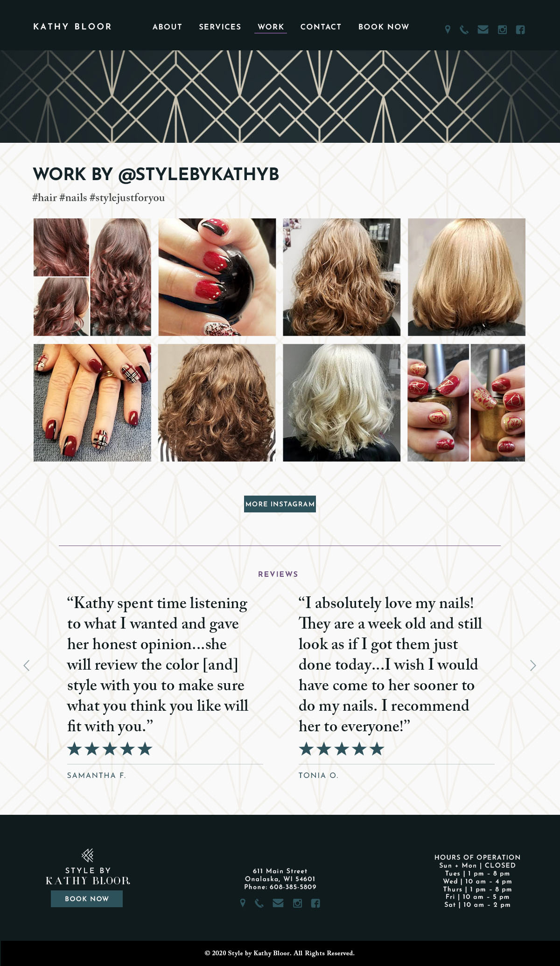Click the header map location pin icon
The image size is (560, 966).
tap(448, 30)
